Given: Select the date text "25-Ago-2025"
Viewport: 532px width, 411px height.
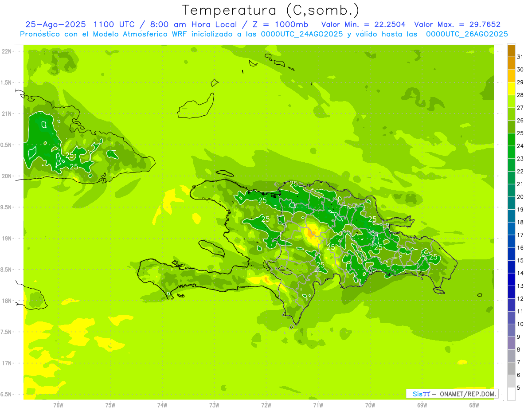Looking at the screenshot, I should [56, 24].
